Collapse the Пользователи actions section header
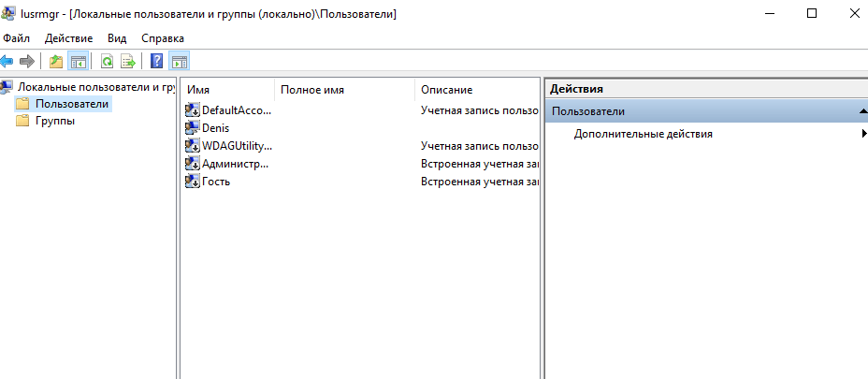The image size is (868, 379). [x=861, y=111]
